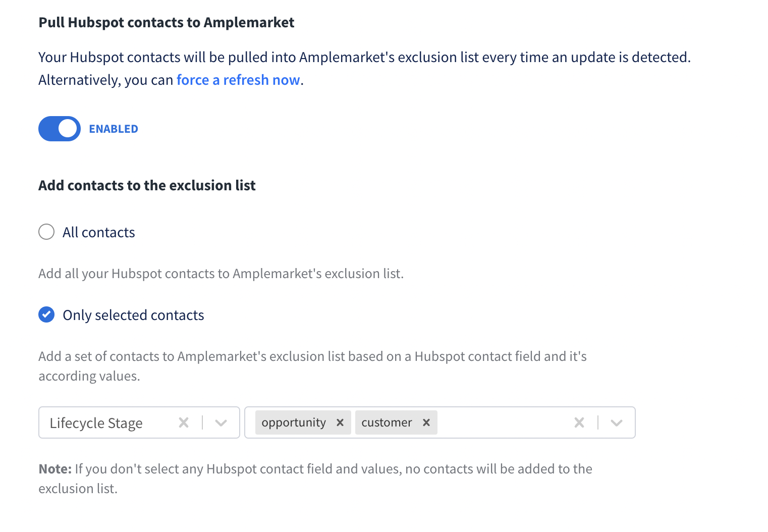Toggle the Hubspot pull switch off
Screen dimensions: 768x532
[x=60, y=129]
